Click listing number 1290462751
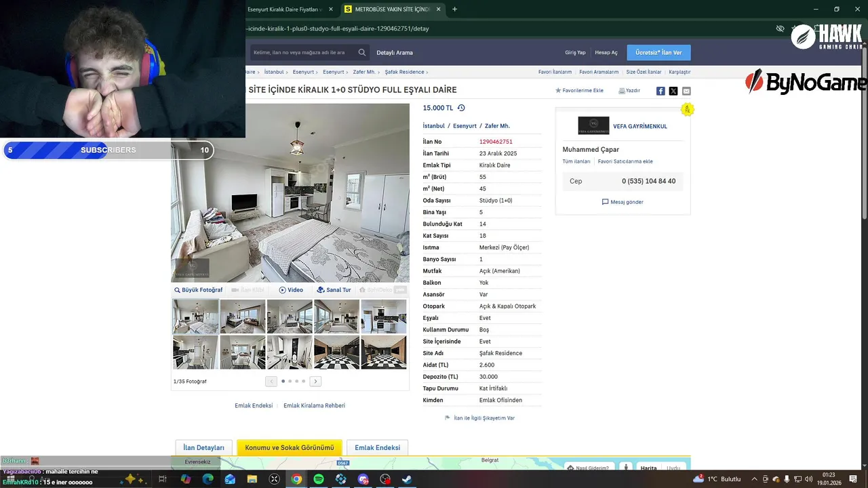 coord(496,142)
